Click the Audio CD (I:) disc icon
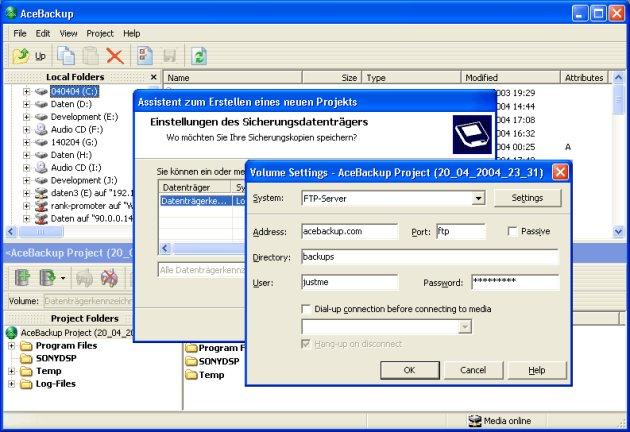Viewport: 630px width, 432px height. 41,168
